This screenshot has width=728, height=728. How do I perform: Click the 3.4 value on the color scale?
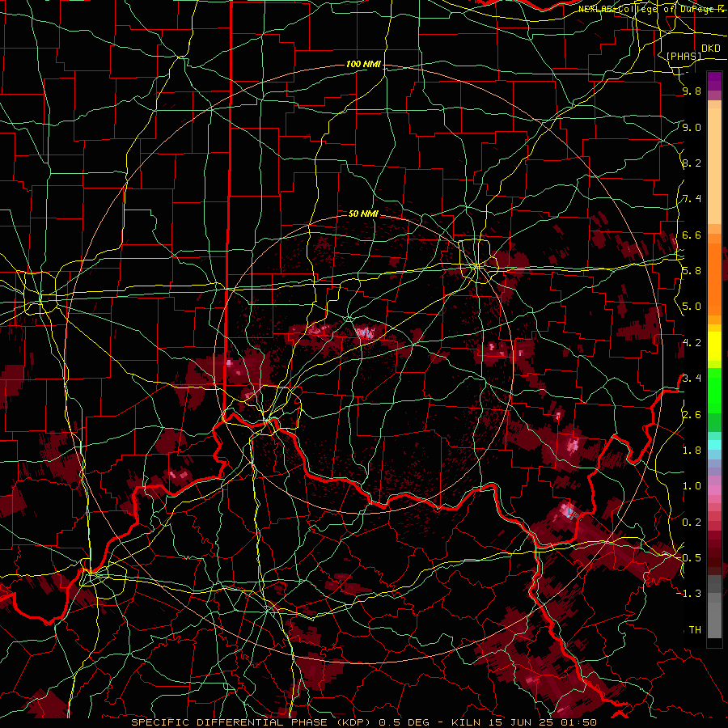[692, 379]
